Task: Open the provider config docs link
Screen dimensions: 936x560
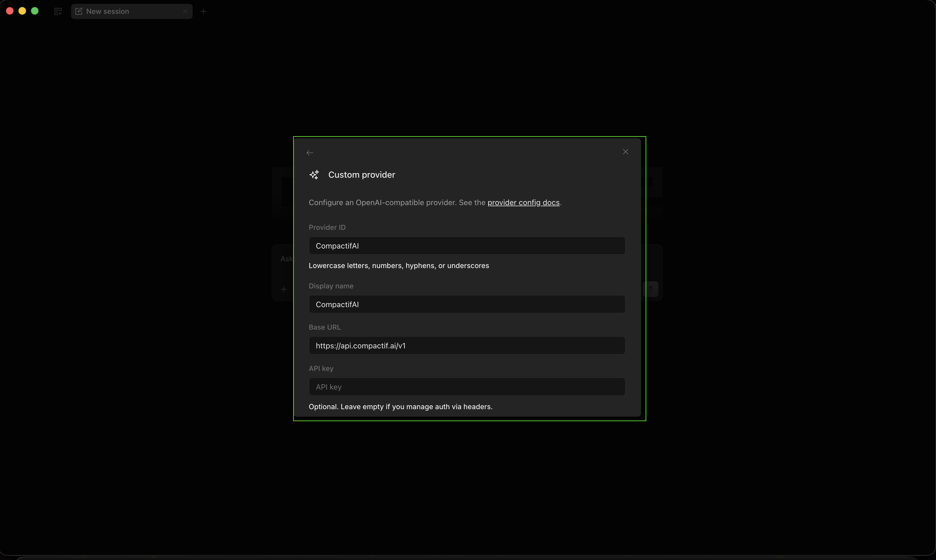Action: pos(523,202)
